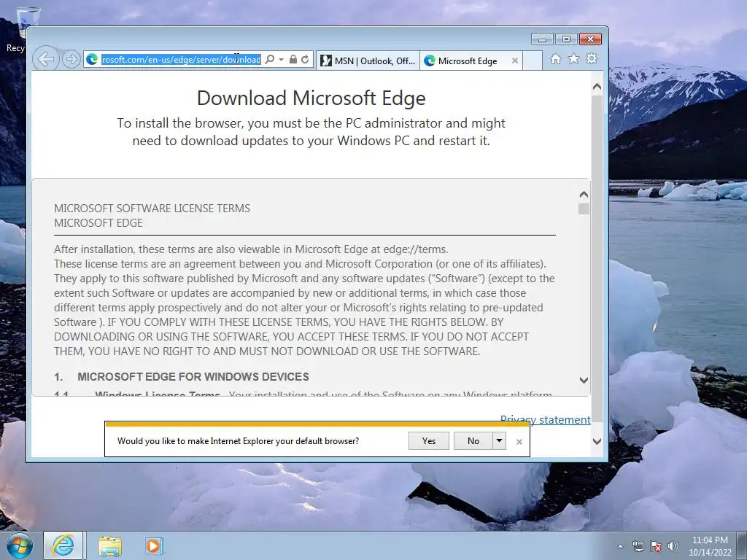Click the license box scrollbar thumb
The image size is (747, 560).
[x=584, y=209]
